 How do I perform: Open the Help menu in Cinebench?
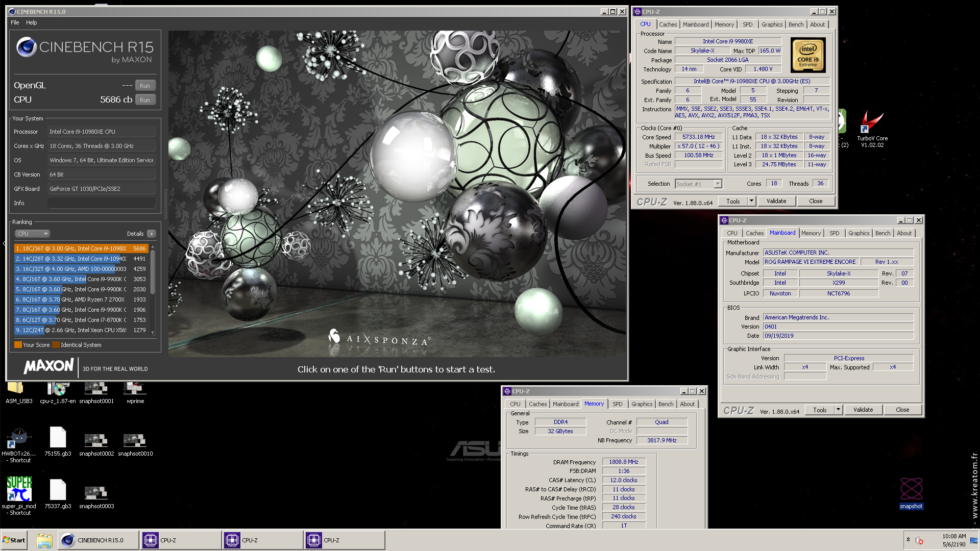[x=32, y=22]
